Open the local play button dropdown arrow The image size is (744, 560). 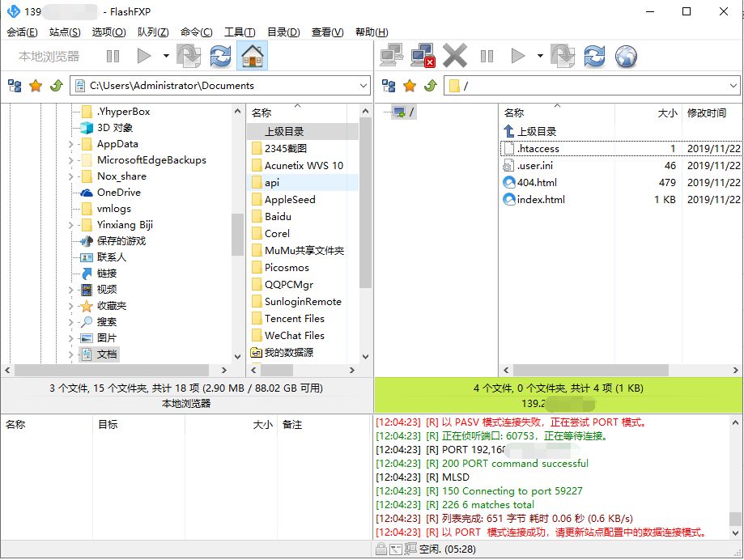(166, 56)
